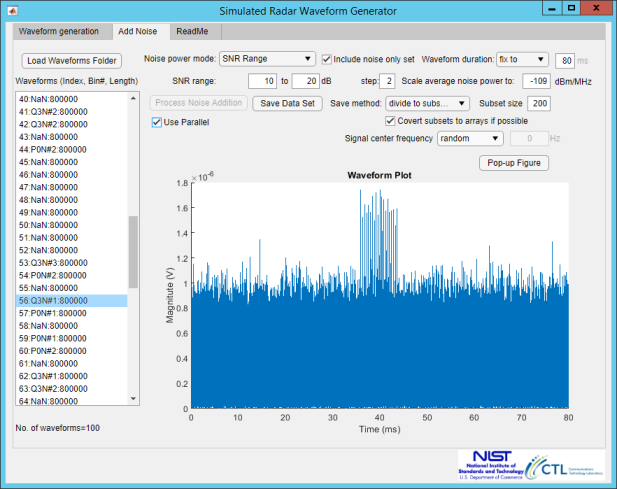
Task: Open the Noise power mode dropdown
Action: click(267, 59)
